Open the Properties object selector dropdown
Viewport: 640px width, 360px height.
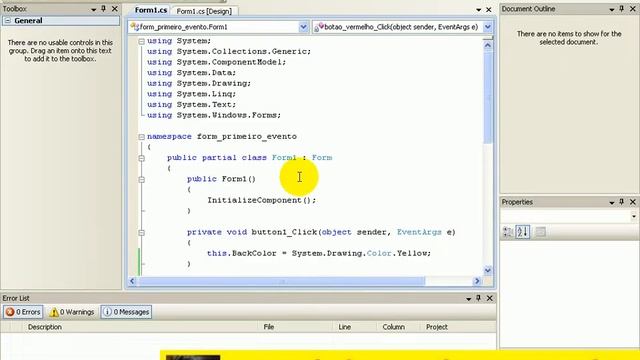(x=633, y=216)
